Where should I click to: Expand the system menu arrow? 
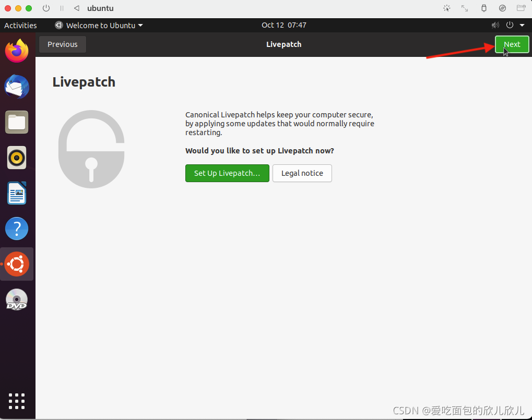[522, 25]
